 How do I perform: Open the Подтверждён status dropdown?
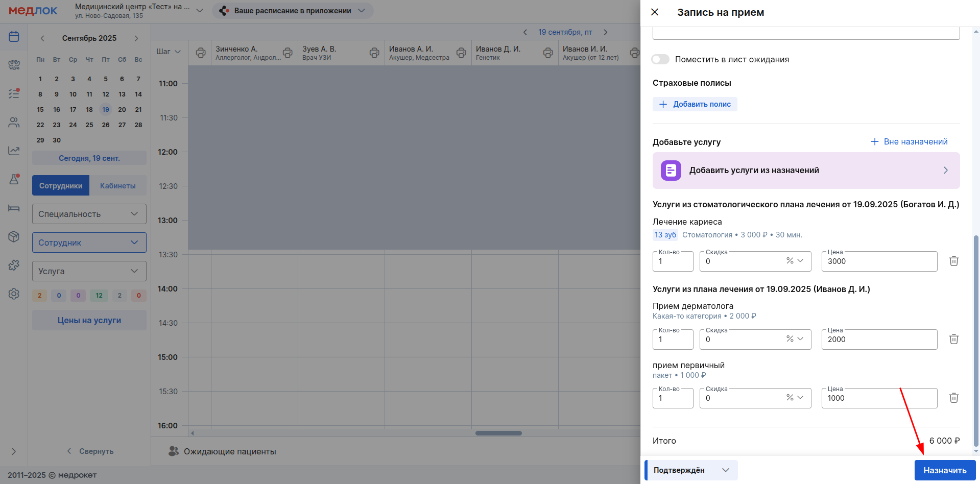[691, 470]
